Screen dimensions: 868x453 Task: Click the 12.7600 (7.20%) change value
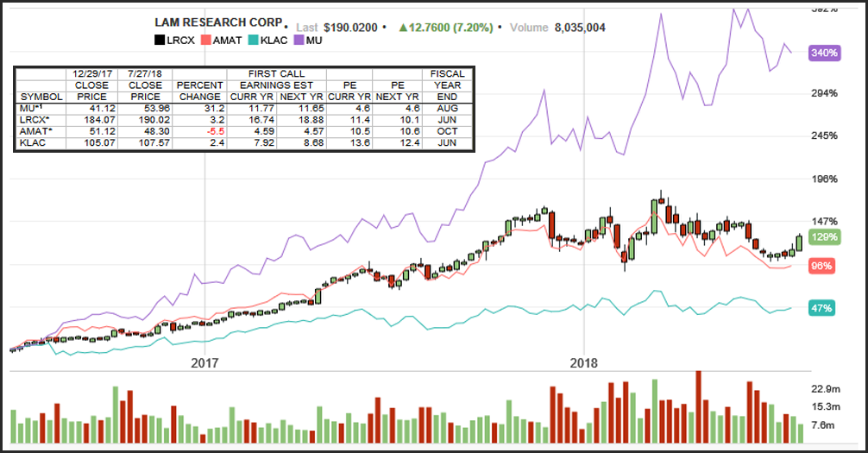[x=450, y=28]
